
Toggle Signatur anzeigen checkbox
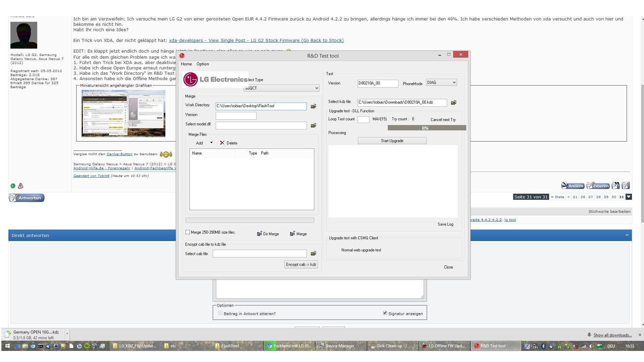(x=385, y=313)
